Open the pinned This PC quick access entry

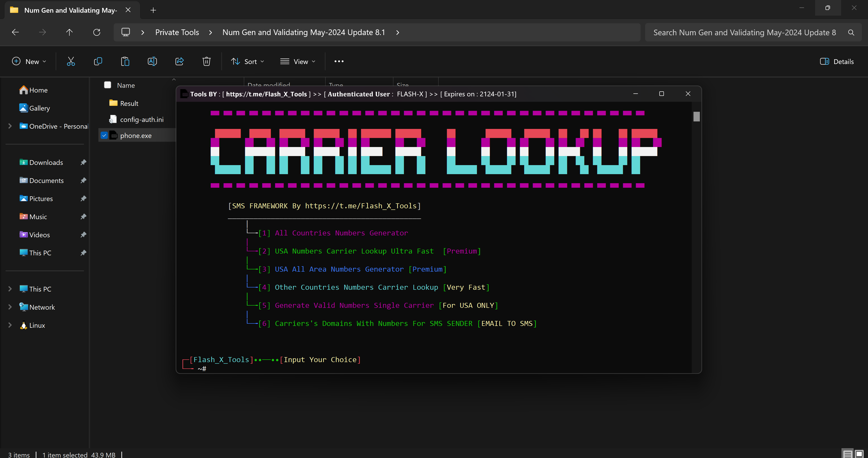pyautogui.click(x=35, y=253)
